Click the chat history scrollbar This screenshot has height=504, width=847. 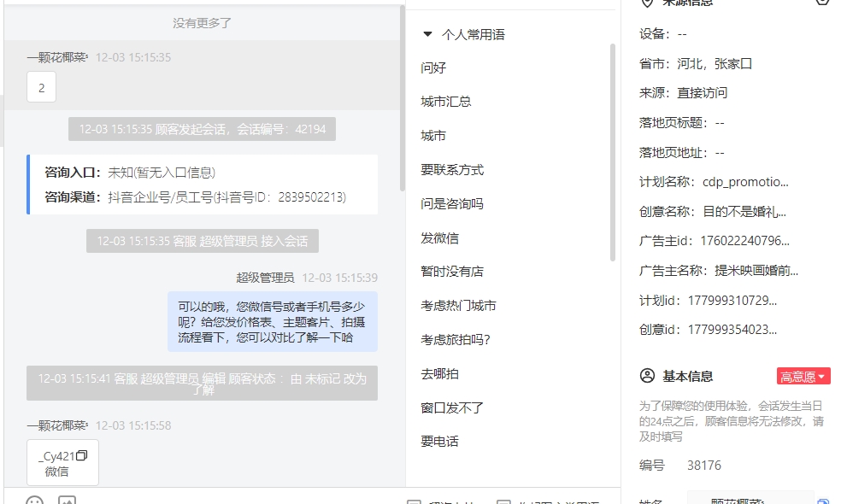point(402,98)
